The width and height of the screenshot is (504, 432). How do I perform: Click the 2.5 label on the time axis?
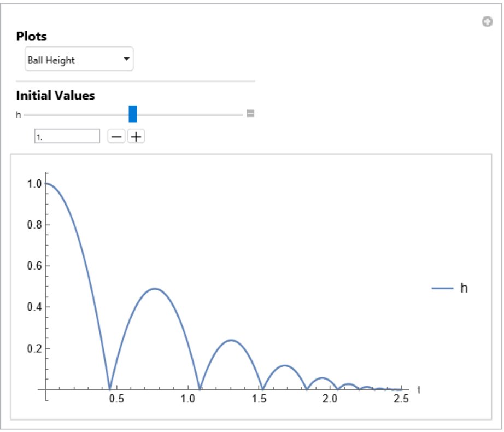(x=401, y=399)
